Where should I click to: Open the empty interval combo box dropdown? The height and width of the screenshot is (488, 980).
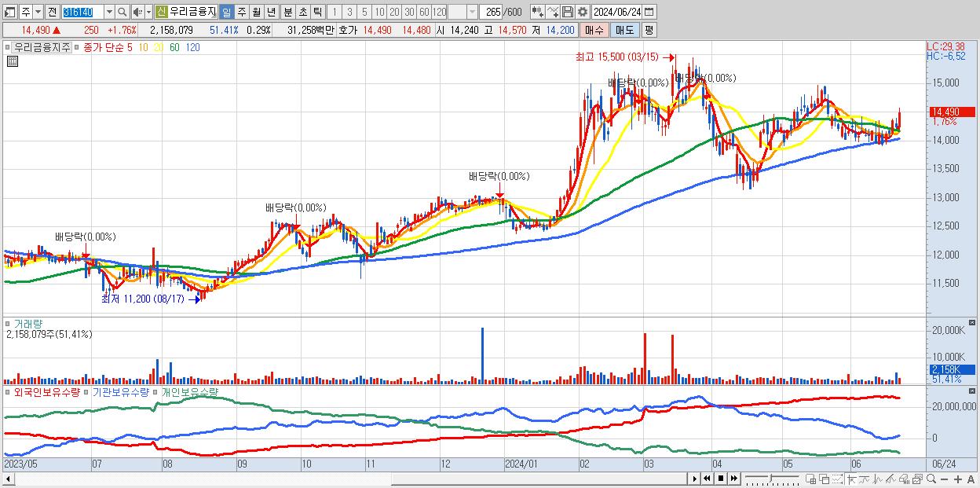click(x=472, y=12)
